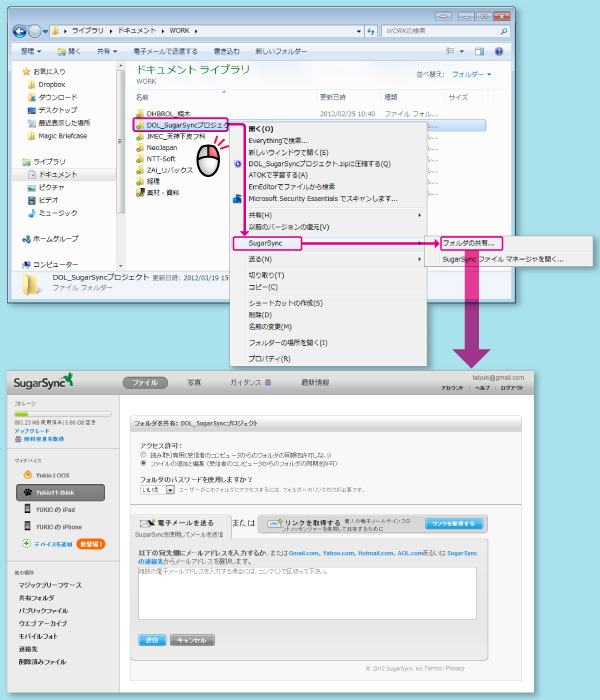
Task: Open the 共有 toolbar dropdown
Action: point(107,51)
